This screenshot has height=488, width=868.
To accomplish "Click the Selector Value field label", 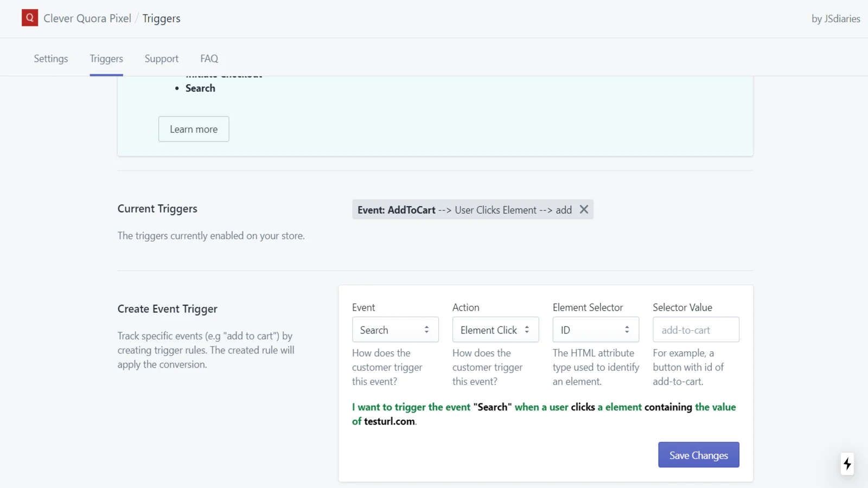I will coord(682,307).
